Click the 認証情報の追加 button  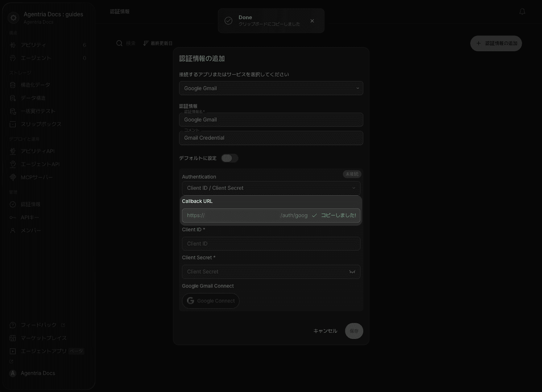(496, 43)
